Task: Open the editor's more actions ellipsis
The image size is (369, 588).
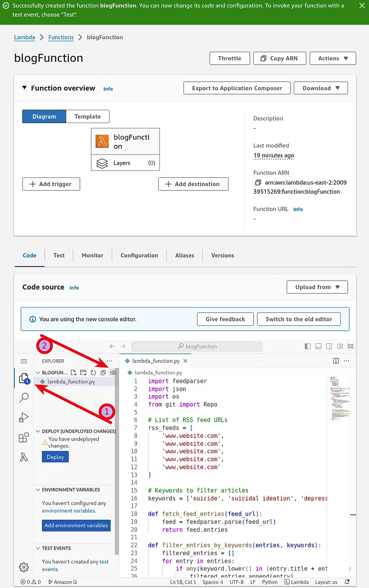Action: tap(347, 361)
